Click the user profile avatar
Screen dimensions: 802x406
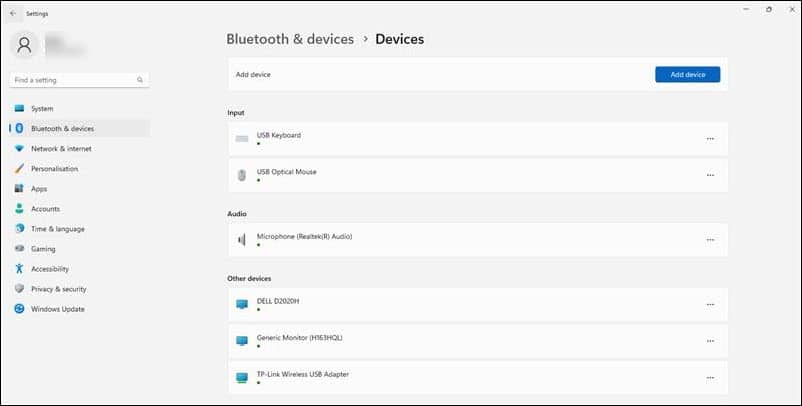[25, 45]
